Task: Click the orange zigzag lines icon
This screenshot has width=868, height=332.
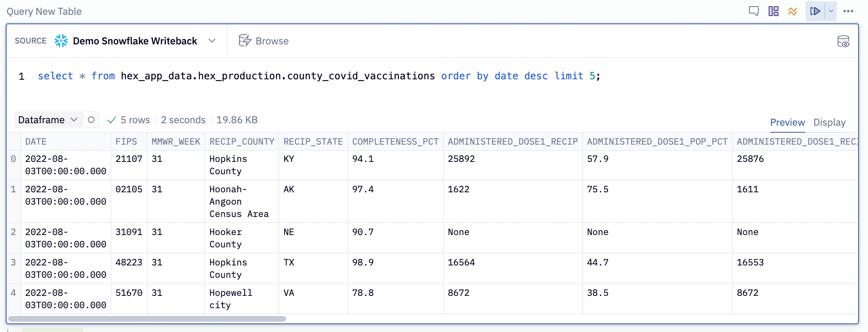Action: click(x=793, y=11)
